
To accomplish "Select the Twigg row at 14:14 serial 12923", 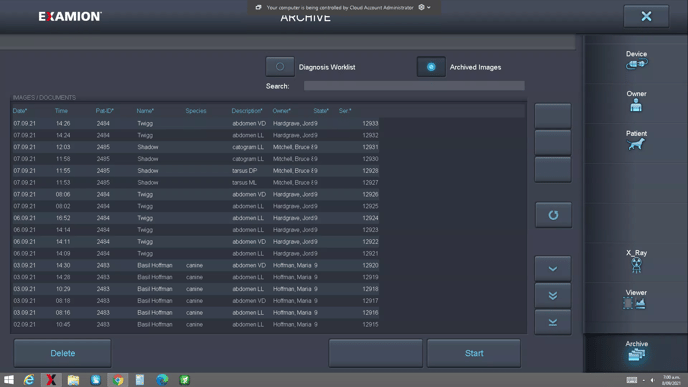I will tap(196, 230).
